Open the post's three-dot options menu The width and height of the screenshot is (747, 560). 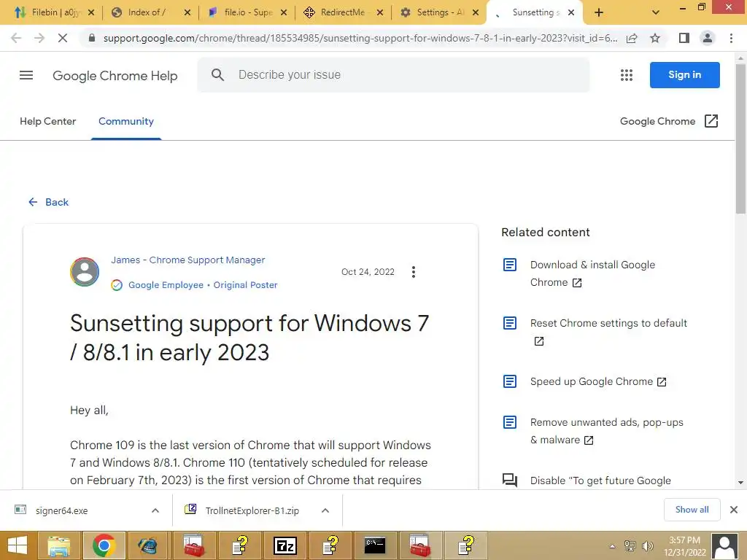(413, 272)
